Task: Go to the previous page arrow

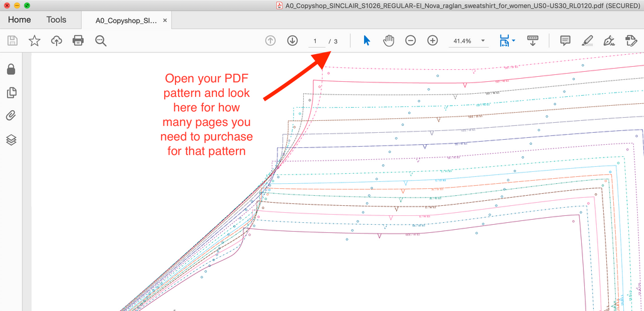Action: coord(270,41)
